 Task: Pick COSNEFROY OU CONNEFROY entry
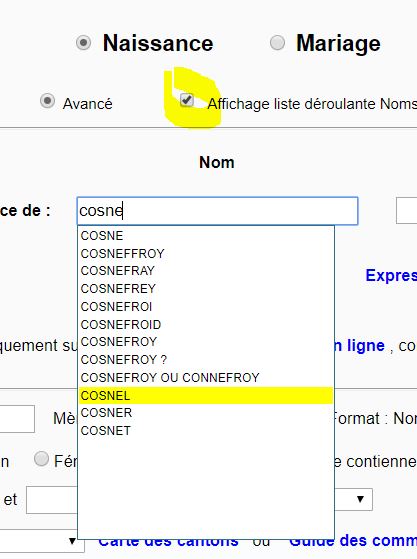(206, 378)
